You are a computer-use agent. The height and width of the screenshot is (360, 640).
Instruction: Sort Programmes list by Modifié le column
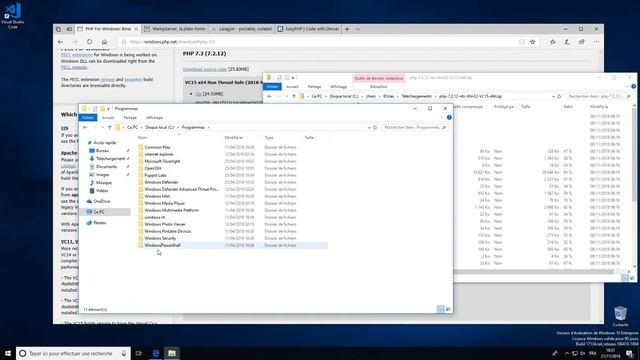[x=233, y=138]
